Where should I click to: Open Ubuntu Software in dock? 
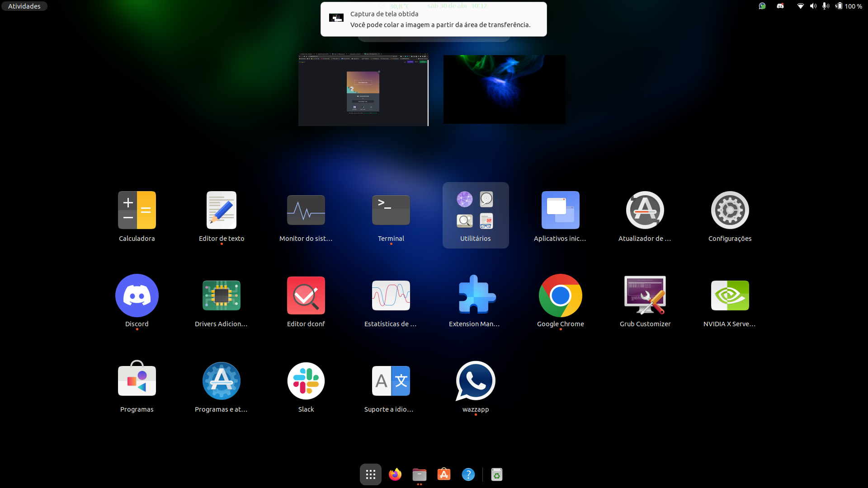444,474
